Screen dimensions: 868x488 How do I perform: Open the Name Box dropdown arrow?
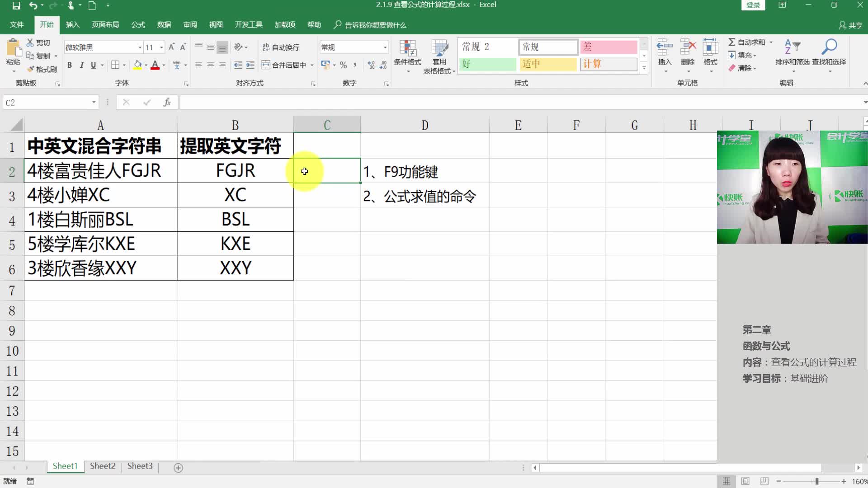[x=94, y=103]
